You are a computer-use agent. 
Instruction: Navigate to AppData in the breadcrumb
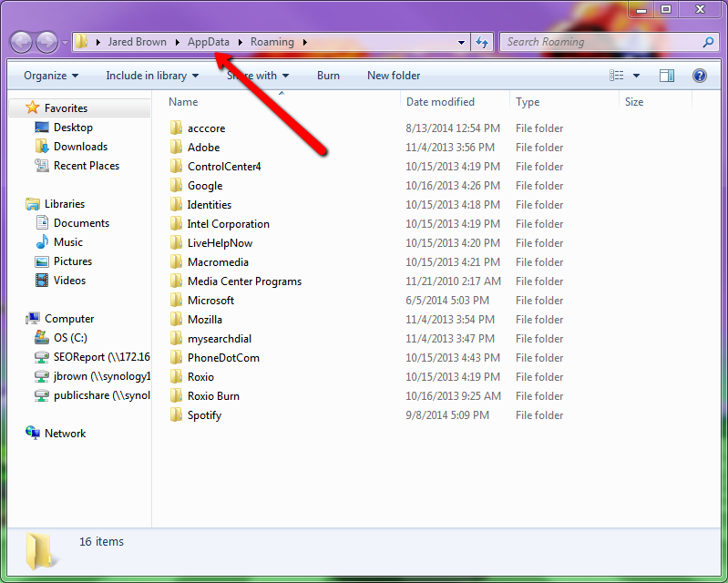[209, 42]
